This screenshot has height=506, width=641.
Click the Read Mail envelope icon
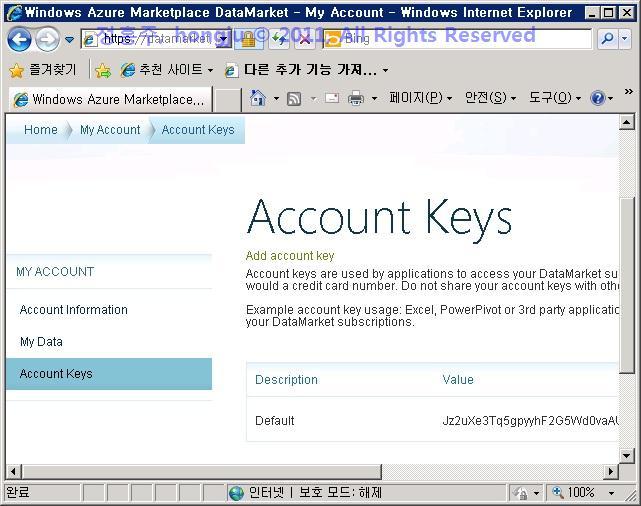[332, 98]
